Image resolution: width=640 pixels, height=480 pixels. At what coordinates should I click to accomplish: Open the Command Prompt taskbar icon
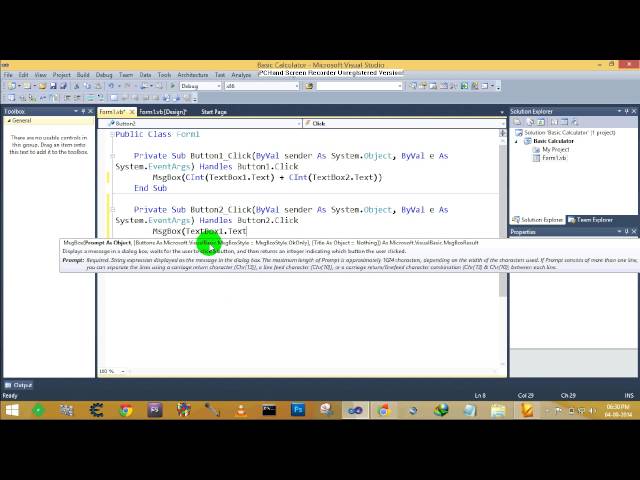[x=269, y=410]
